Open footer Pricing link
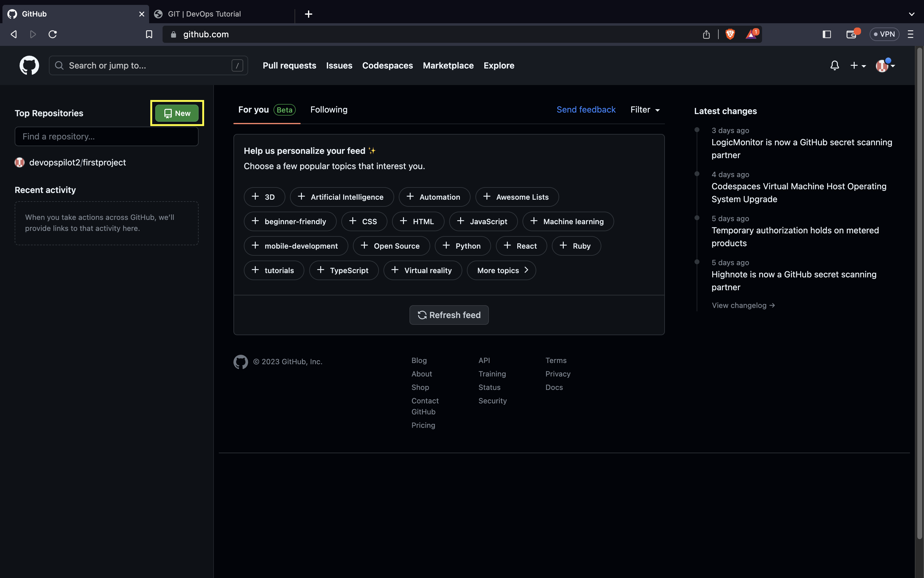This screenshot has height=578, width=924. tap(423, 425)
